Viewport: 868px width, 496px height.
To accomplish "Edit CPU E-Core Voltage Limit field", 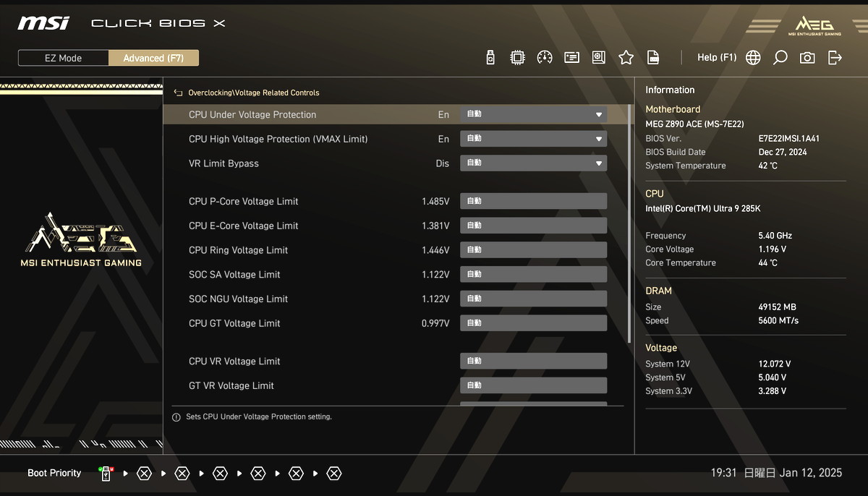I will pos(533,226).
